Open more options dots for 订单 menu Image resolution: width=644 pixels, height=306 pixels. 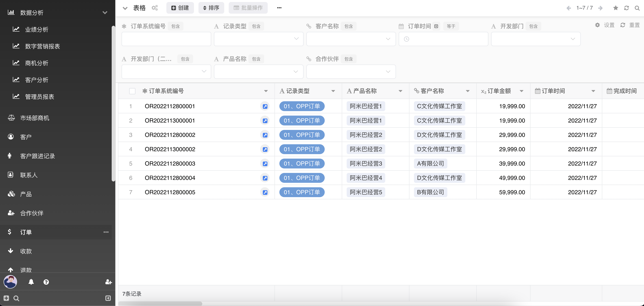[106, 232]
